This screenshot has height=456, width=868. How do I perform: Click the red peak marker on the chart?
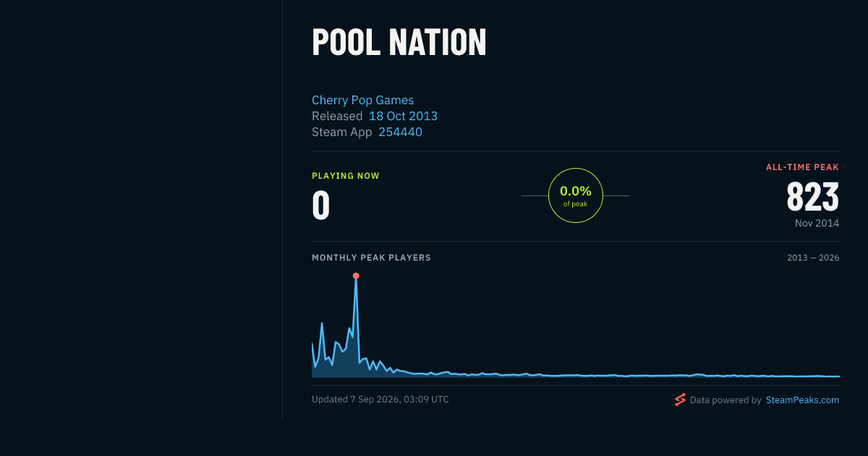pos(356,276)
